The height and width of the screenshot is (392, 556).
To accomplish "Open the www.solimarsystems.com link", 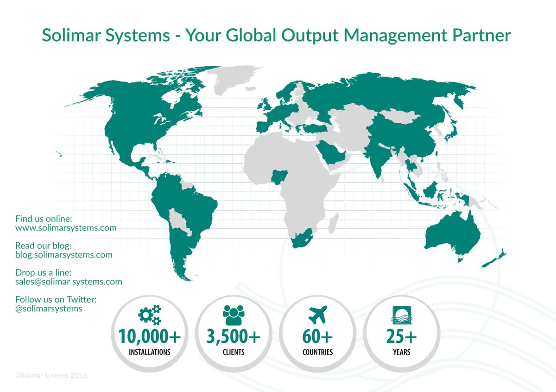I will tap(66, 228).
